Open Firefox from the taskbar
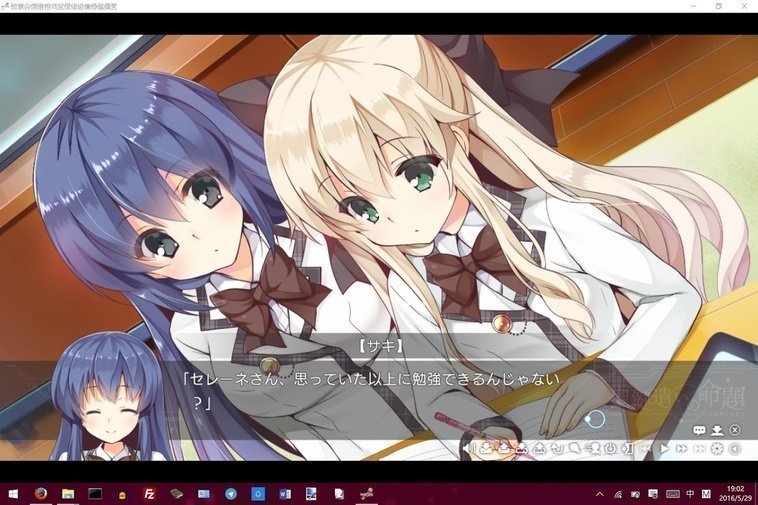758x505 pixels. pos(41,494)
